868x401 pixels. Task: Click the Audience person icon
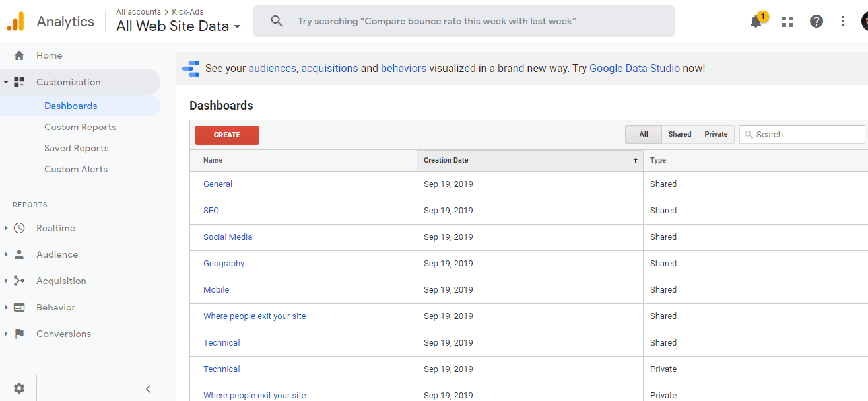[19, 254]
